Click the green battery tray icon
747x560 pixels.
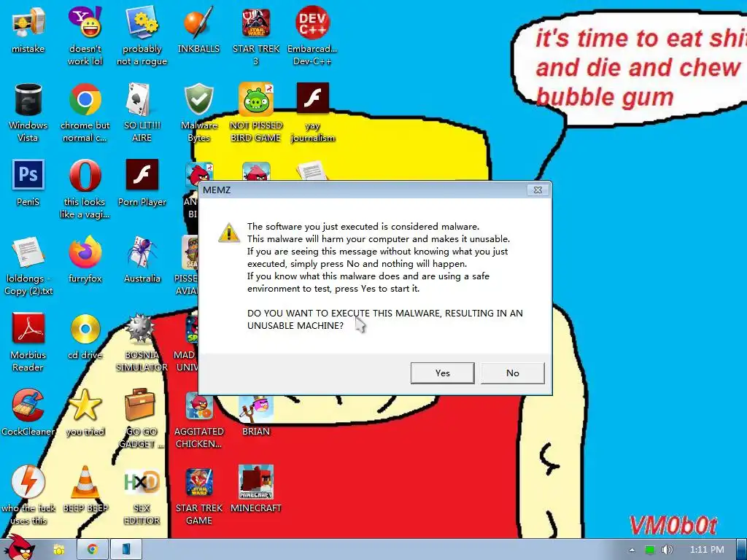point(650,550)
